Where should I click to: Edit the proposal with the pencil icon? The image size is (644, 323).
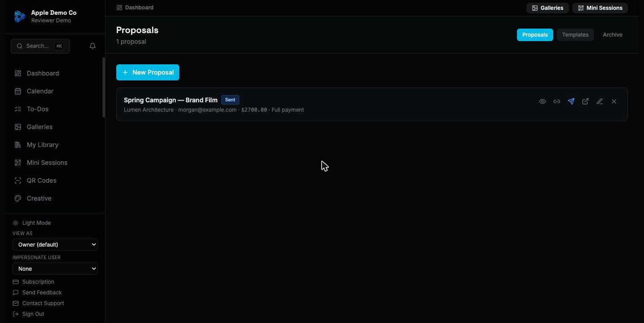(x=600, y=101)
